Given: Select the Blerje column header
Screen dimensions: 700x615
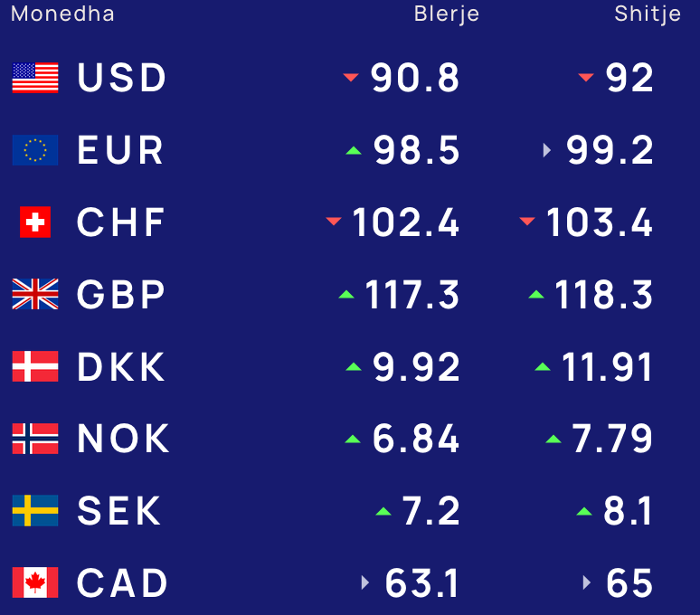Looking at the screenshot, I should (447, 14).
